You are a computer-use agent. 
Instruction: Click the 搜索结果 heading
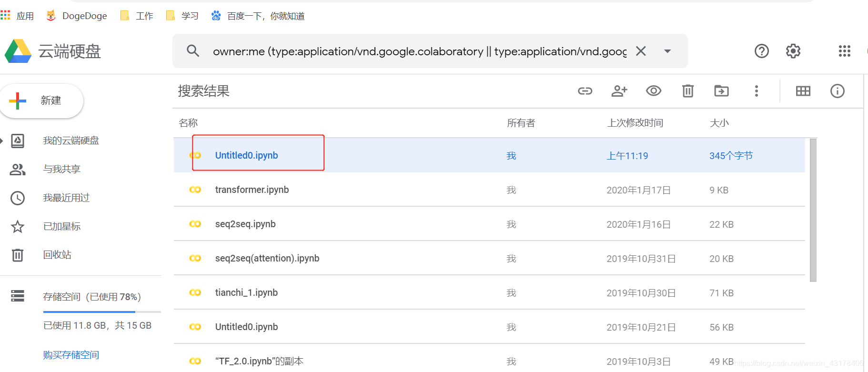[x=204, y=91]
